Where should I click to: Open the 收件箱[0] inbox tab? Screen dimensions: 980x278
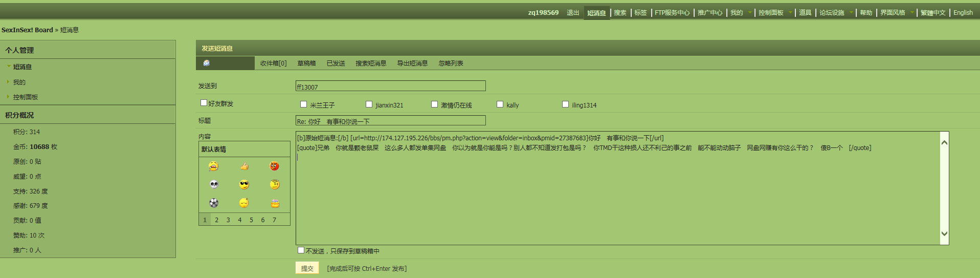pos(273,63)
